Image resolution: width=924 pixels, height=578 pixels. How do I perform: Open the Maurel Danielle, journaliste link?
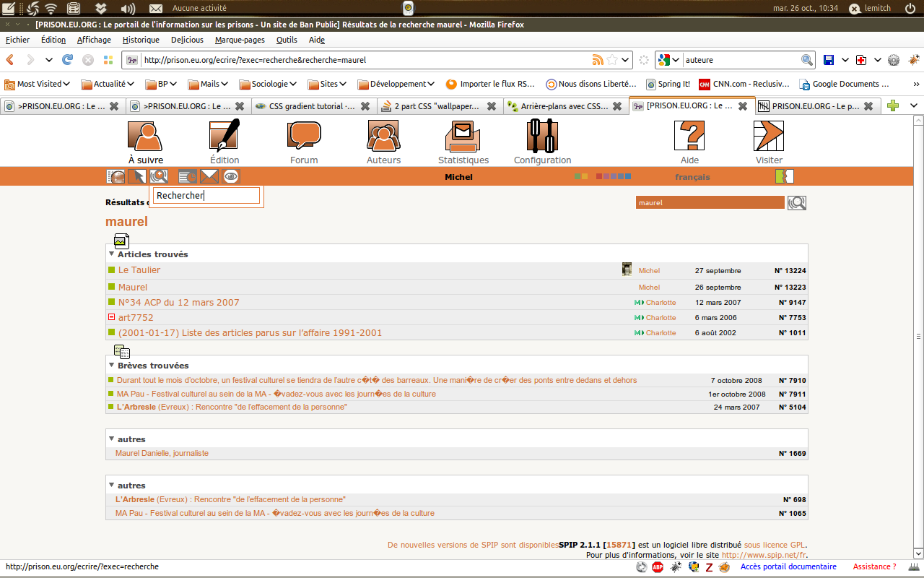[162, 454]
